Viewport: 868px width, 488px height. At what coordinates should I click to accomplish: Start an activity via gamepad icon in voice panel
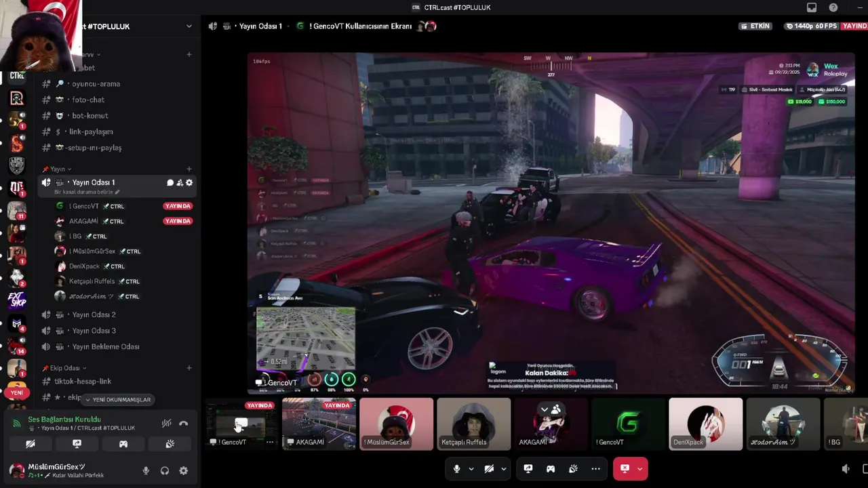pyautogui.click(x=123, y=444)
